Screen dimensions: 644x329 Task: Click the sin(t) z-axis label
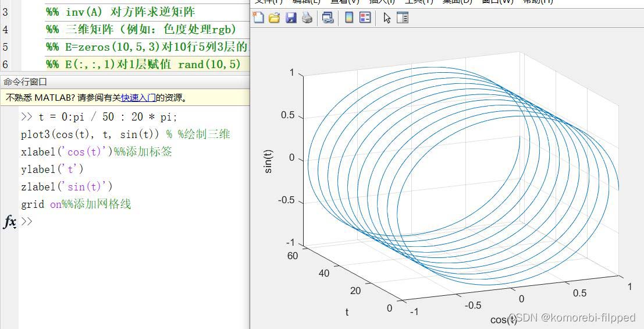(268, 162)
